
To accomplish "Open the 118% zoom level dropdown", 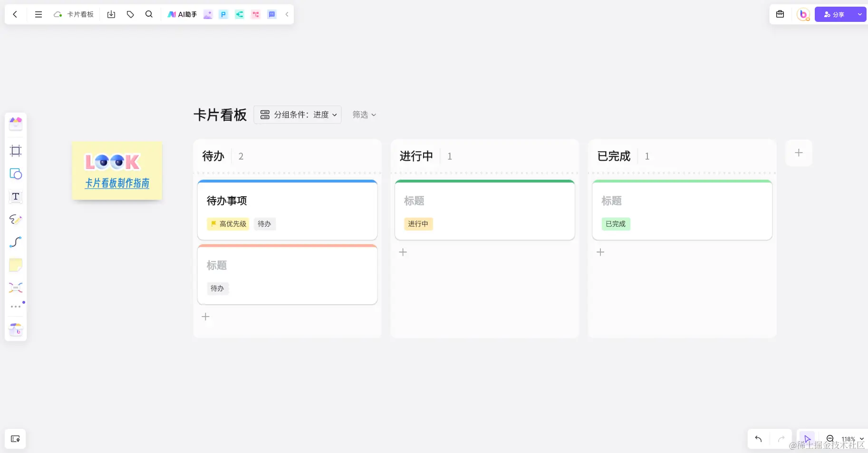I will tap(850, 439).
